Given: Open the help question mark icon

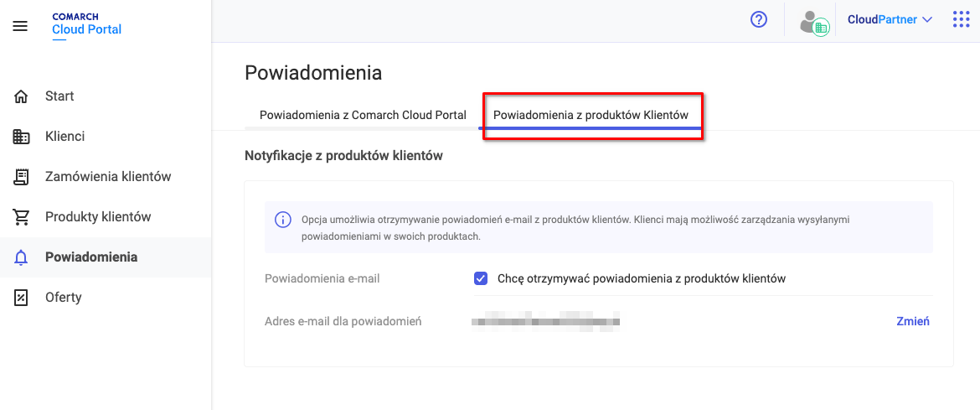Looking at the screenshot, I should point(758,19).
